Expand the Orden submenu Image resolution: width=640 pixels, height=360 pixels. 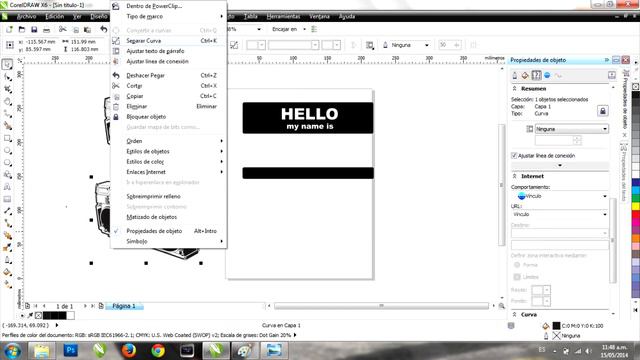pyautogui.click(x=169, y=141)
